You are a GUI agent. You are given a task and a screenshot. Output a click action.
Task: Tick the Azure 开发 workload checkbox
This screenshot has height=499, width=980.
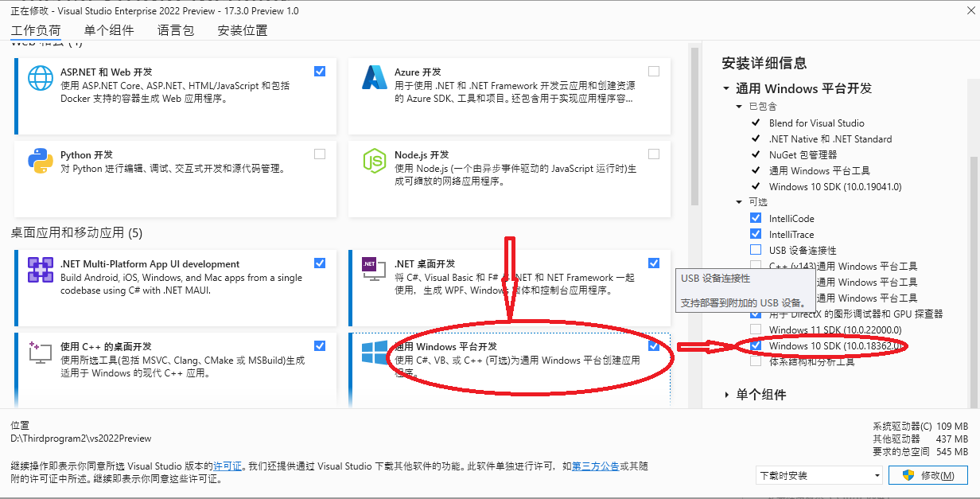pos(654,71)
